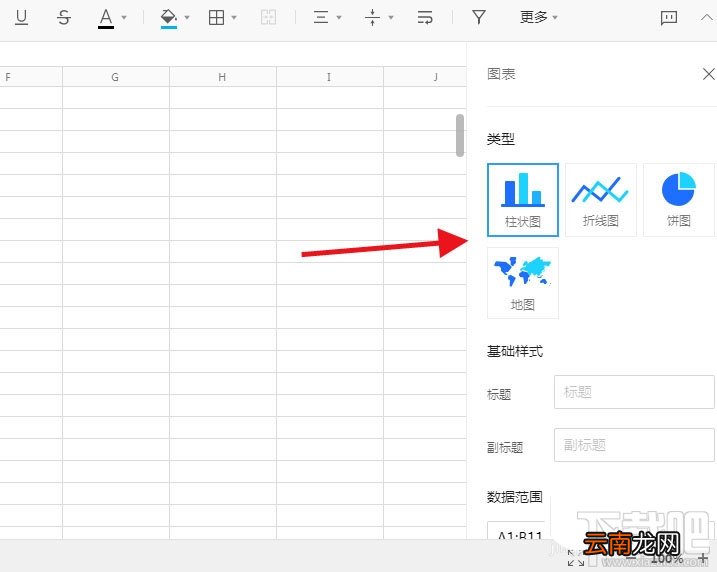Toggle text wrap icon
717x572 pixels.
(425, 18)
